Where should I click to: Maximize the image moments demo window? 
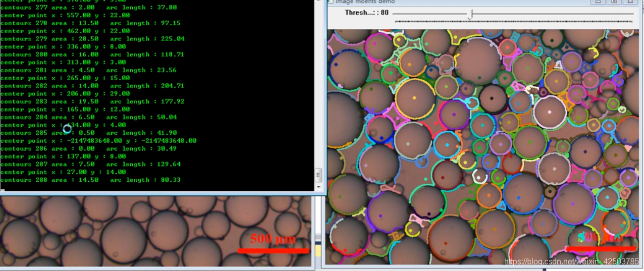pyautogui.click(x=614, y=2)
